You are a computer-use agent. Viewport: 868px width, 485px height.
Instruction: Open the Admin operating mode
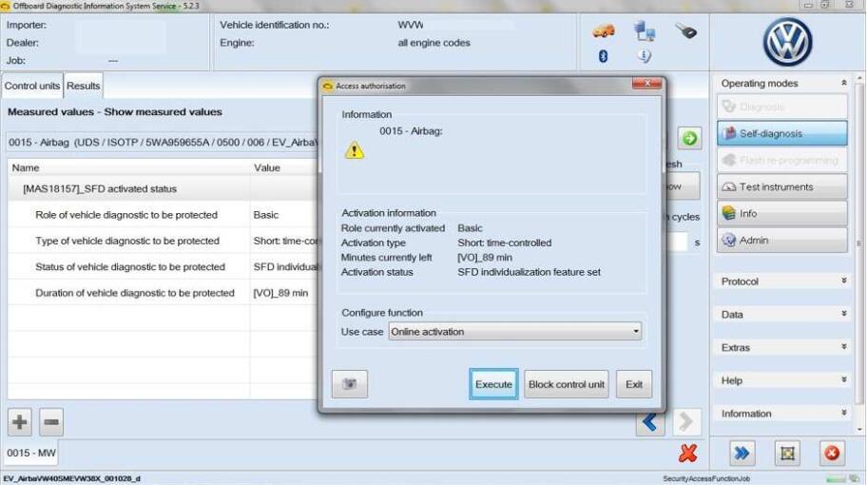pyautogui.click(x=781, y=241)
